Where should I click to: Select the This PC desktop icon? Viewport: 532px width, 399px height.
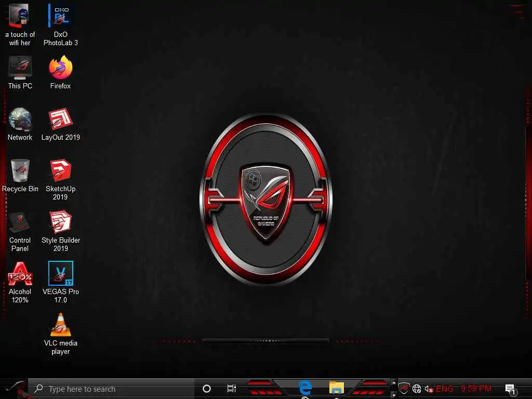click(x=20, y=72)
